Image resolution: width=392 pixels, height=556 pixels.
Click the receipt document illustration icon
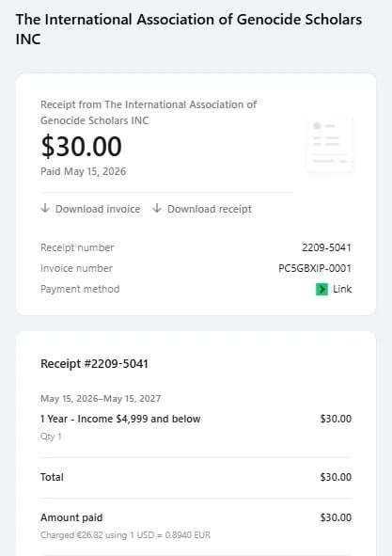point(330,146)
